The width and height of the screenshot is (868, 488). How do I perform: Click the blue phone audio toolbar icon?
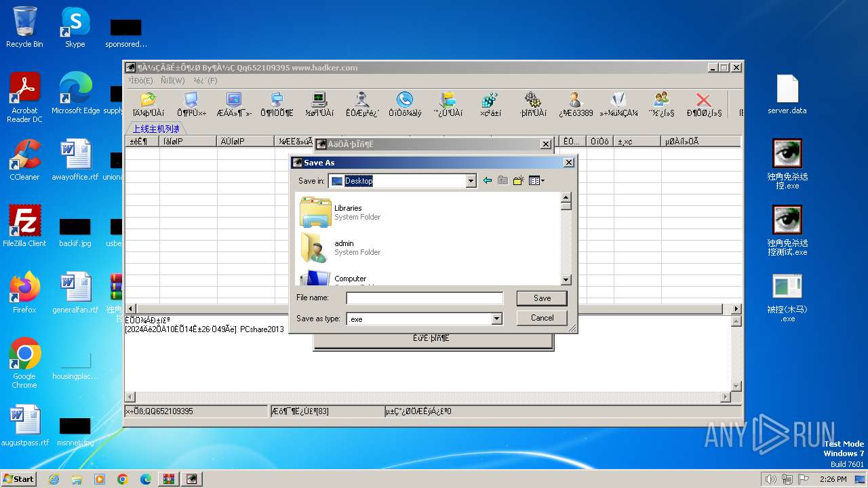(405, 104)
